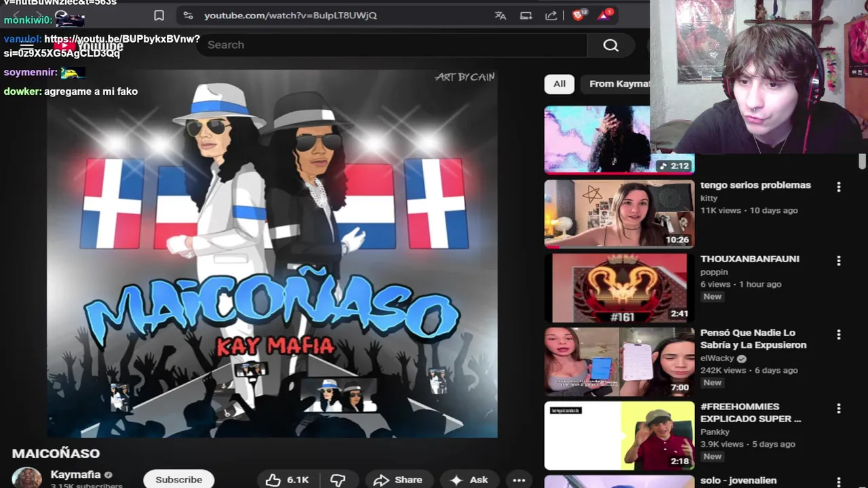The height and width of the screenshot is (488, 868).
Task: Click the 'dowker' chat username
Action: [22, 91]
